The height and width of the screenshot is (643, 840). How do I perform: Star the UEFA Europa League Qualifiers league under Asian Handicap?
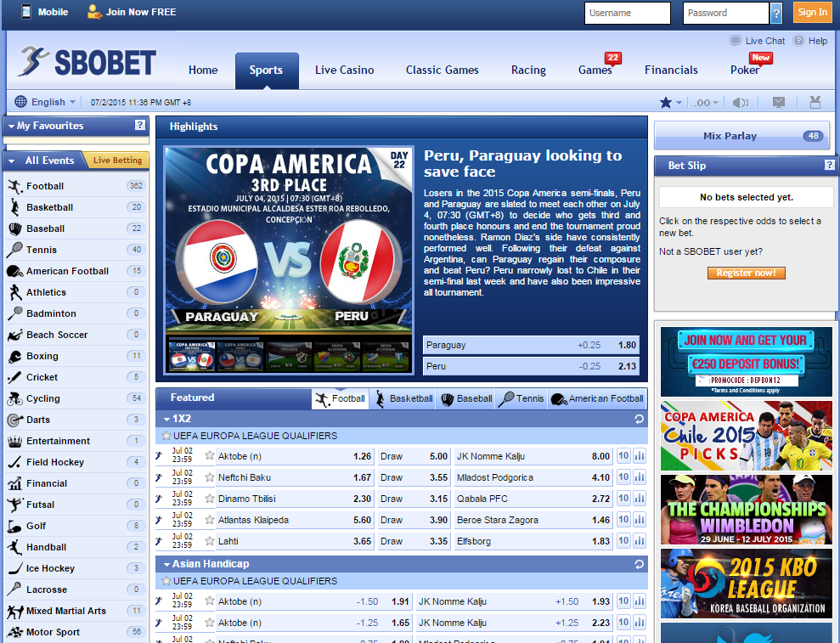click(166, 581)
